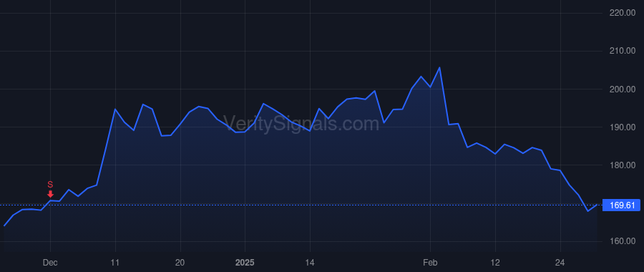Click the 200.00 price axis label
This screenshot has width=644, height=272.
tap(622, 89)
